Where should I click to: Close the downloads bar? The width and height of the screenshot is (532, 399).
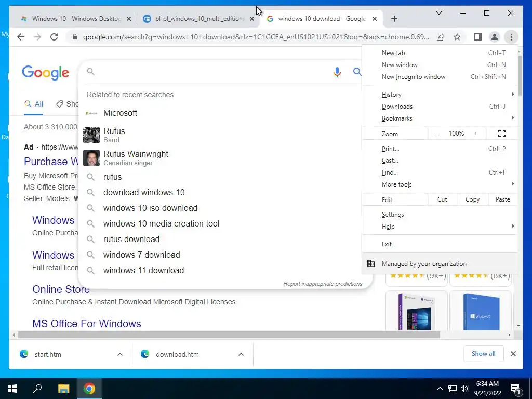[513, 354]
